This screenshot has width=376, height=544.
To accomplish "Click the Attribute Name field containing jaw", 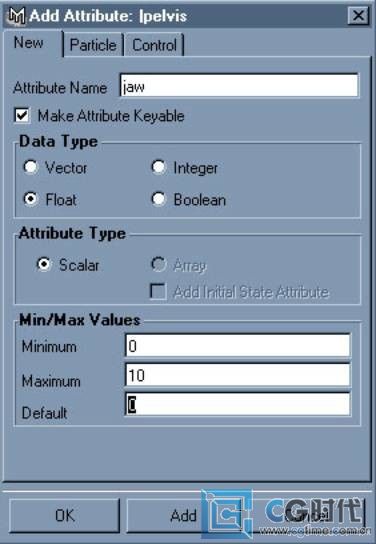I will coord(239,85).
